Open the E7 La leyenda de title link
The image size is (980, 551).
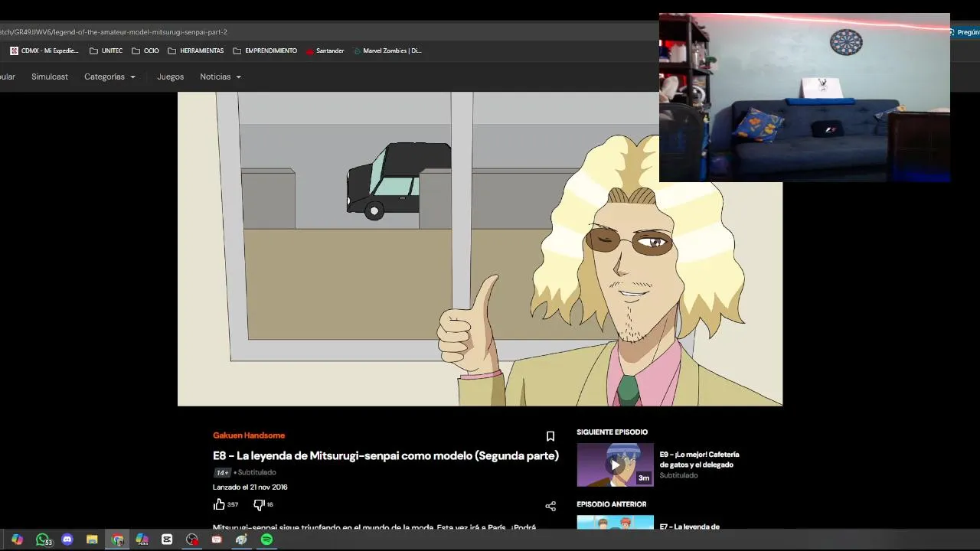coord(689,527)
